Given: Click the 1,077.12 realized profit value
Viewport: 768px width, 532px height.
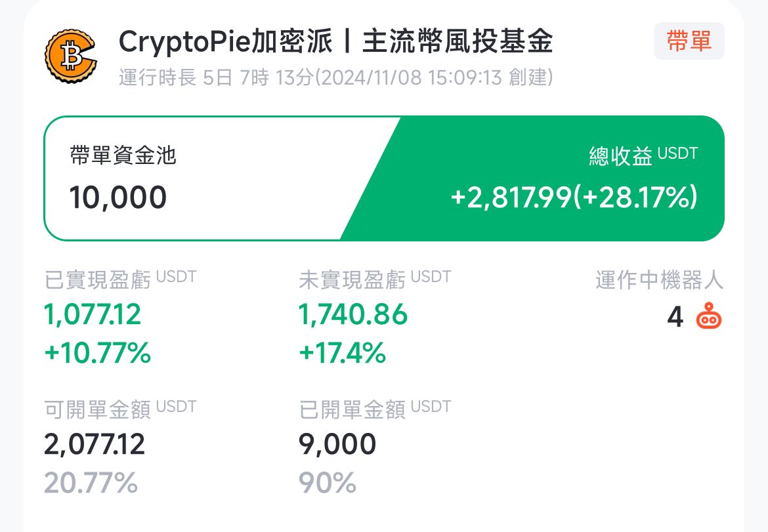Looking at the screenshot, I should coord(93,315).
